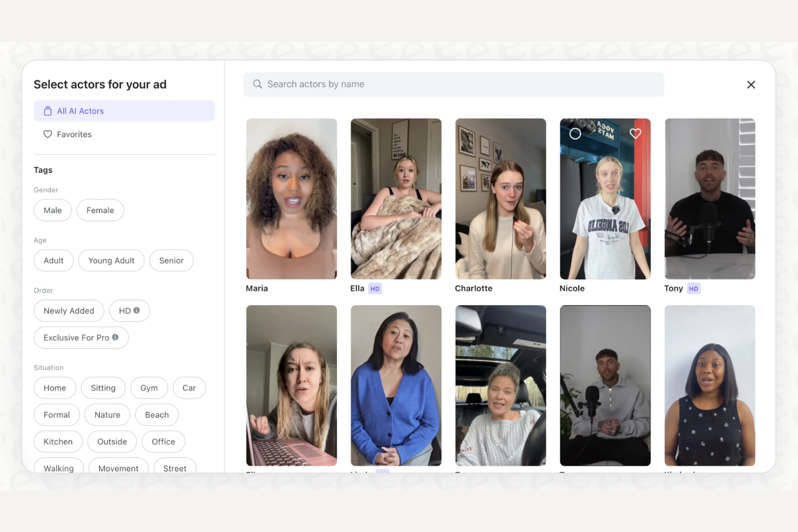The image size is (798, 532).
Task: Click the info icon on Exclusive For Pro
Action: click(x=116, y=337)
